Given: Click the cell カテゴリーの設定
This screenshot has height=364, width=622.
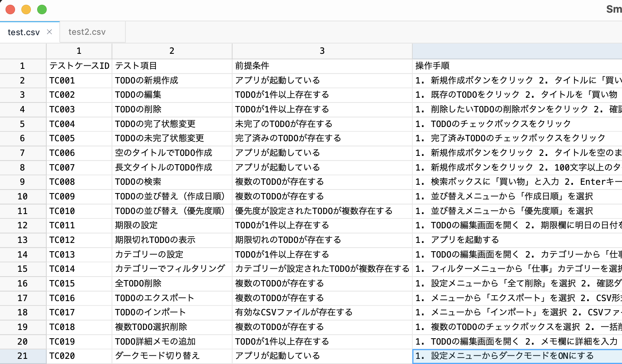Looking at the screenshot, I should [172, 255].
